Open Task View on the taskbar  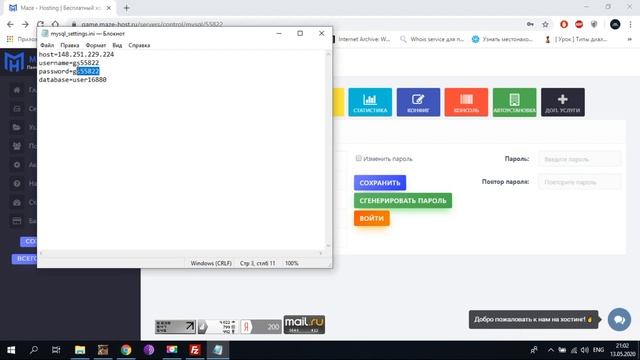pos(56,350)
